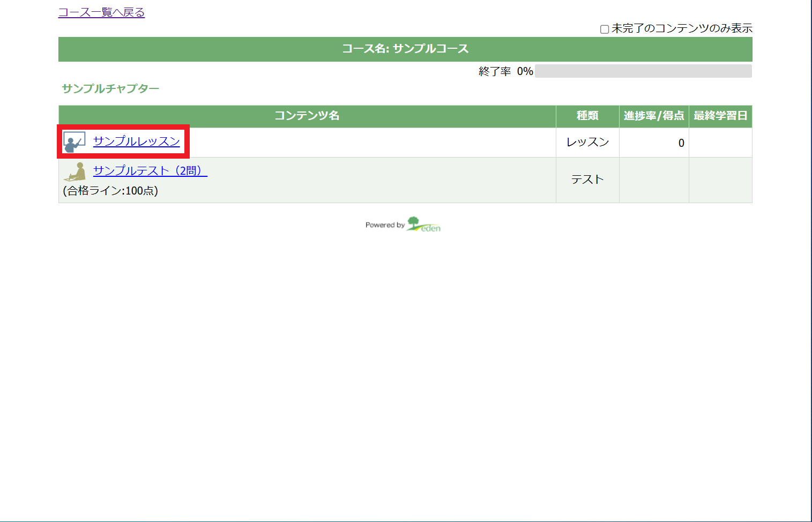Click the lesson icon beside サンプルレッスン

75,142
